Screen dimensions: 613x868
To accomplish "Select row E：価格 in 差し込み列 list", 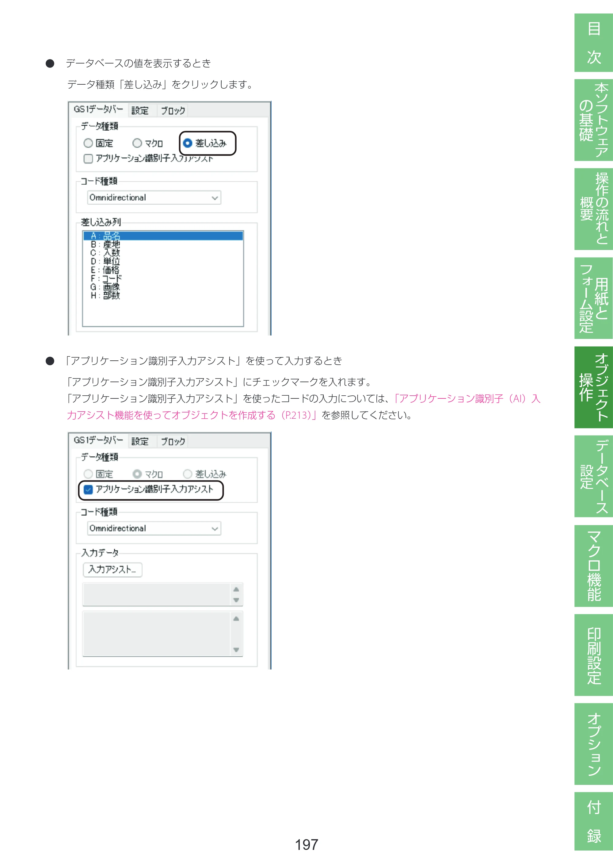I will tap(163, 270).
